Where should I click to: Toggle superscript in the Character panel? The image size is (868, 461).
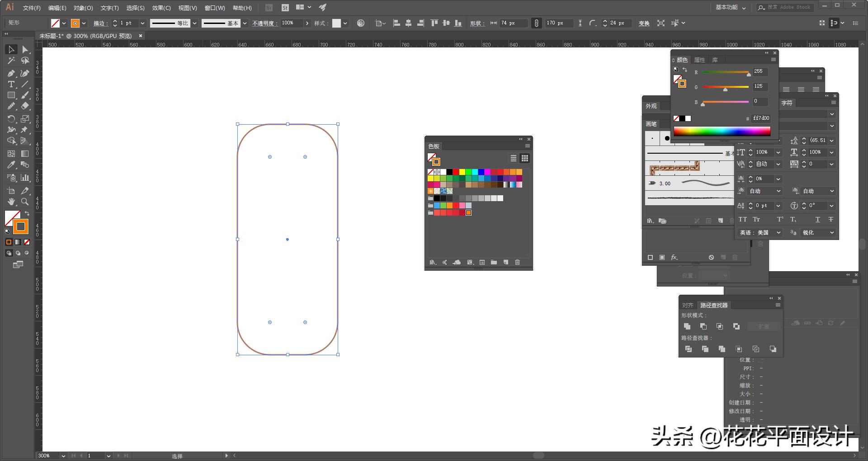click(780, 219)
